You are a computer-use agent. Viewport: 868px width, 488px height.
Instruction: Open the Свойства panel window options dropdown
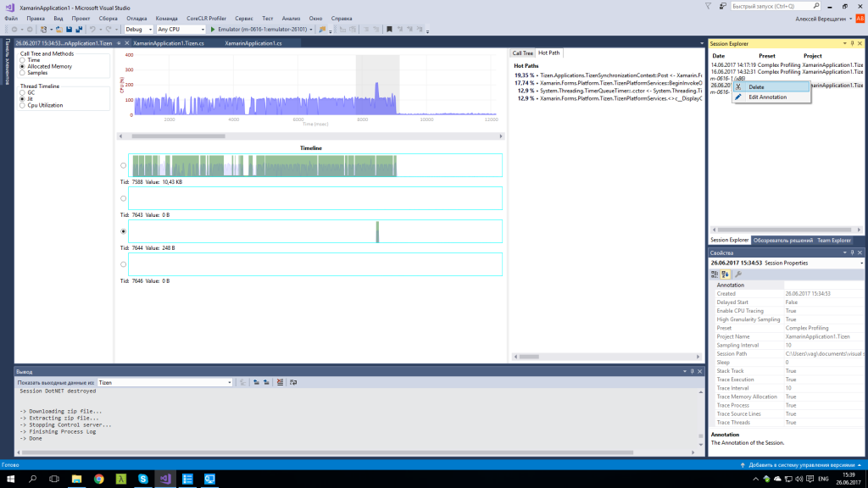pos(845,252)
